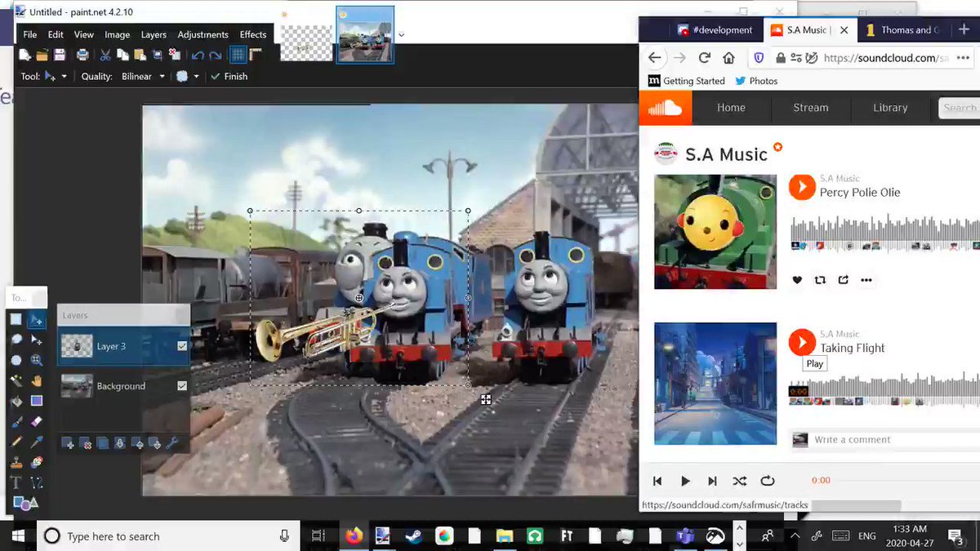Toggle shuffle in SoundCloud player bar
The width and height of the screenshot is (980, 551).
[x=739, y=481]
